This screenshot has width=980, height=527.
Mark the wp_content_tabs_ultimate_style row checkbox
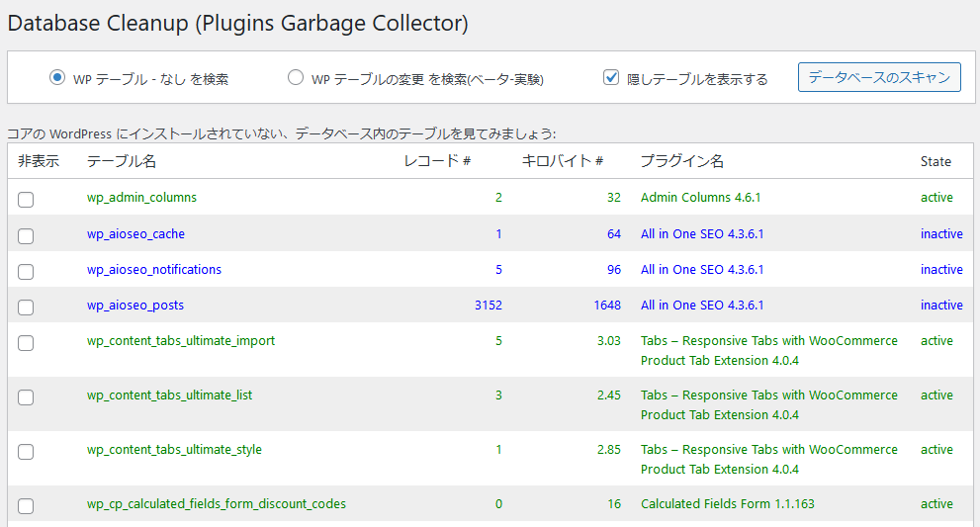click(26, 452)
